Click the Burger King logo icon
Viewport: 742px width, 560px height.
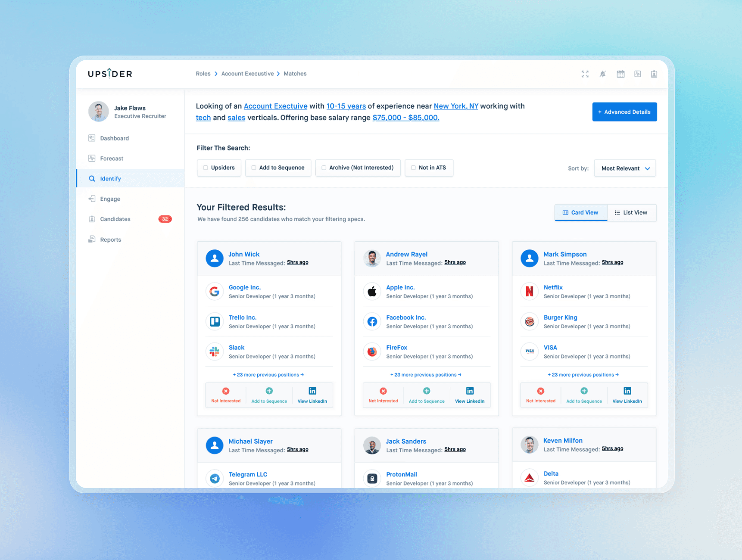click(x=530, y=322)
